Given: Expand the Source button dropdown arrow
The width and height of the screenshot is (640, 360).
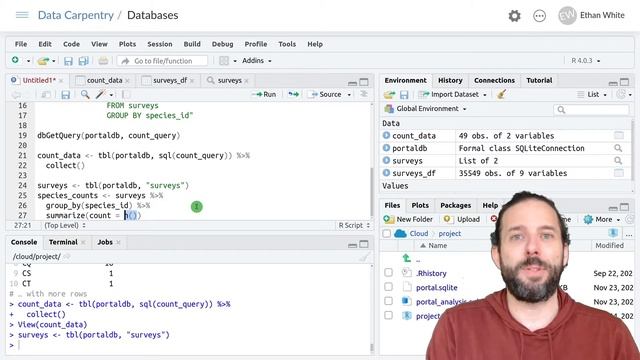Looking at the screenshot, I should tap(349, 95).
